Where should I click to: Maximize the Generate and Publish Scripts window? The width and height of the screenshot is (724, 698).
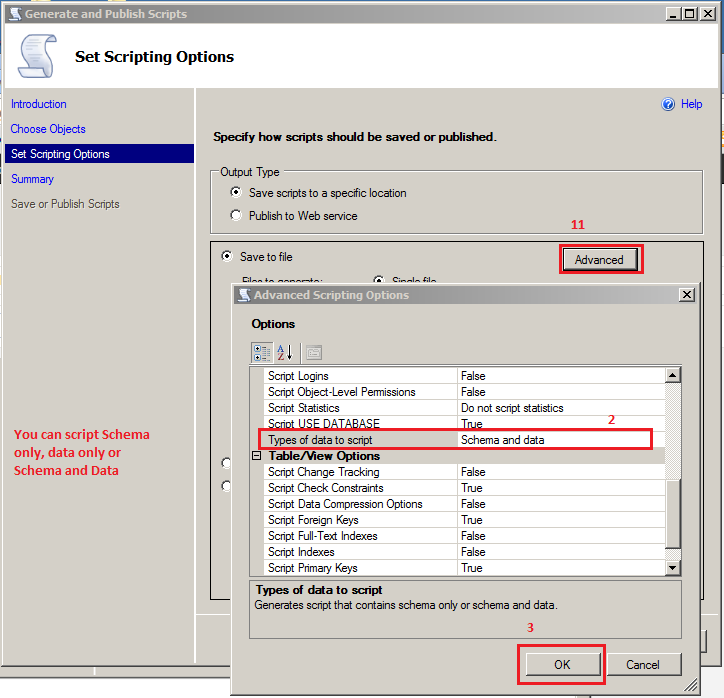[x=689, y=14]
